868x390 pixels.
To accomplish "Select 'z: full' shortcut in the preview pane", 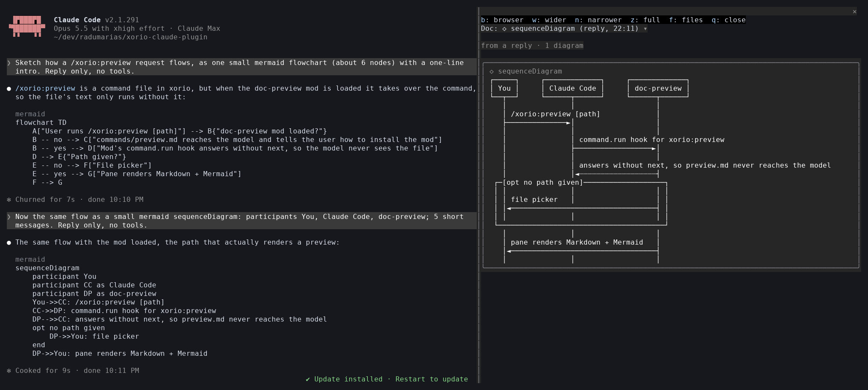I will click(x=645, y=20).
